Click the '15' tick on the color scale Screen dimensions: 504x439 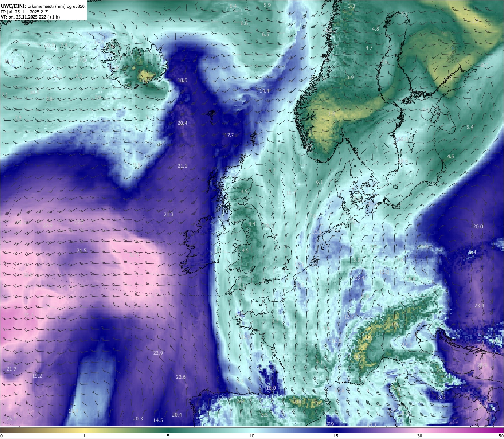[x=336, y=436]
